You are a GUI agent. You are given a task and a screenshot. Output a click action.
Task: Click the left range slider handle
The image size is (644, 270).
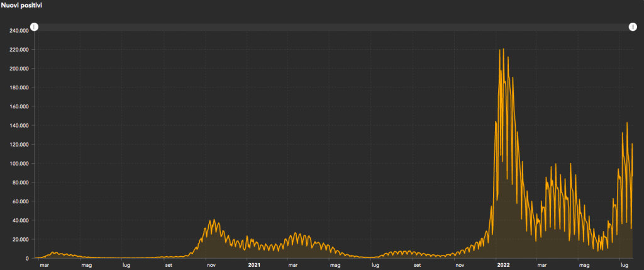pyautogui.click(x=35, y=27)
